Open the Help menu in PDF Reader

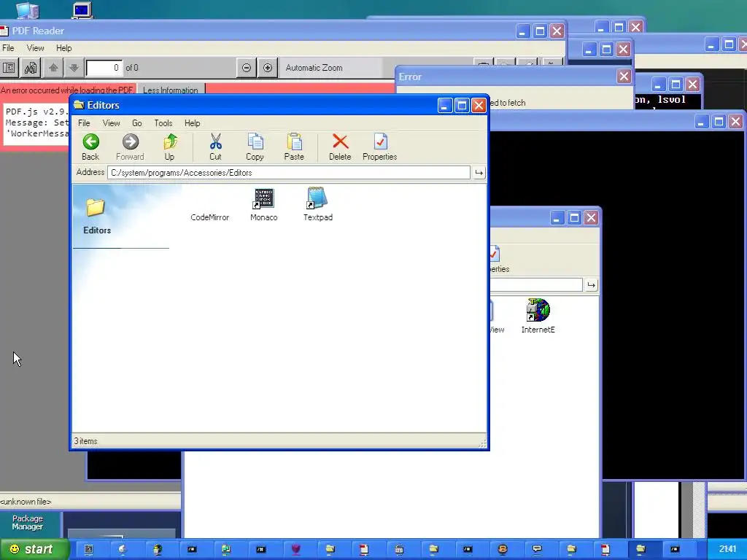coord(64,48)
